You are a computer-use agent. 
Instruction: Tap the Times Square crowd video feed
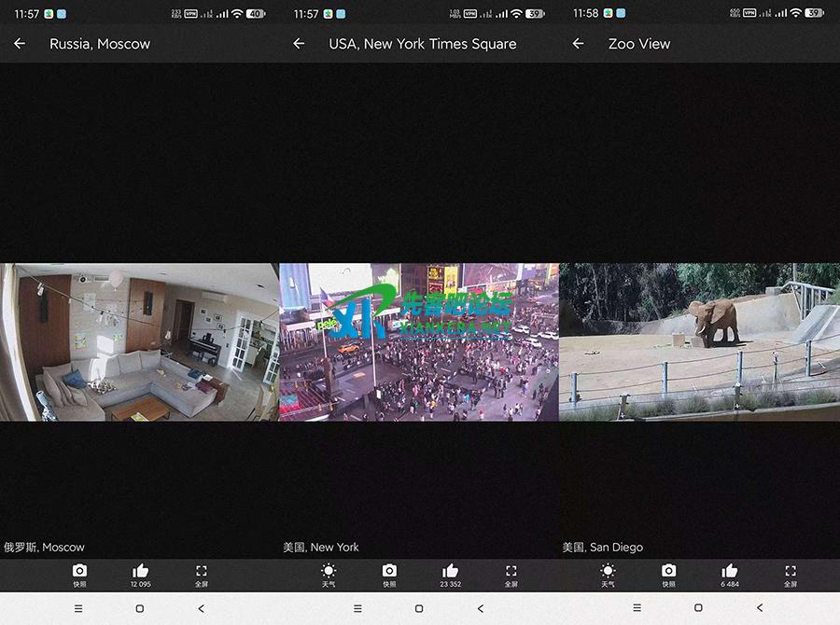point(419,342)
